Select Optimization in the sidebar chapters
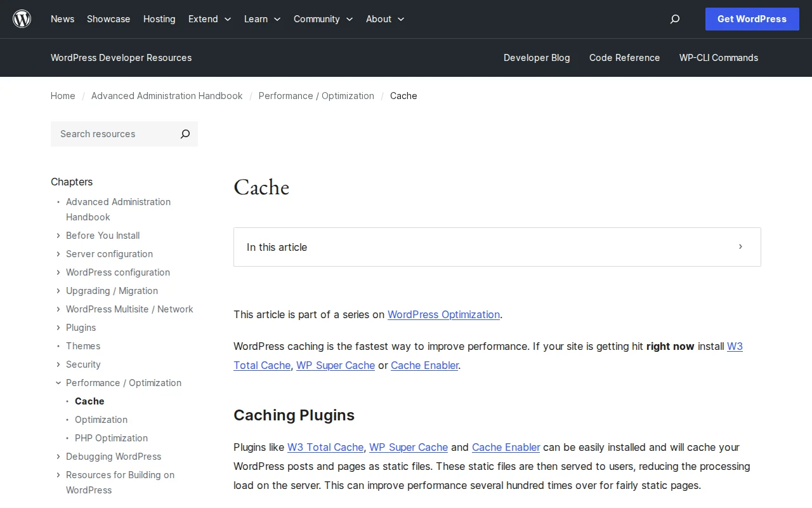This screenshot has width=812, height=508. tap(101, 420)
